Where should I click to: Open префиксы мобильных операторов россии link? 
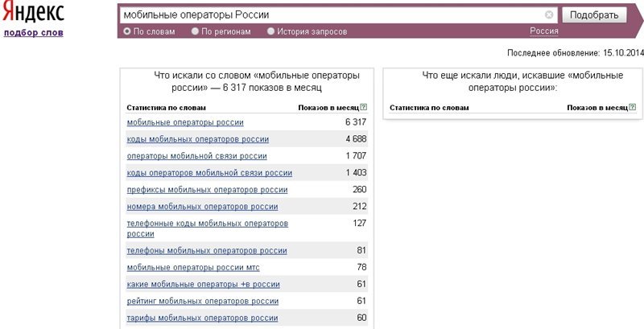pos(207,190)
